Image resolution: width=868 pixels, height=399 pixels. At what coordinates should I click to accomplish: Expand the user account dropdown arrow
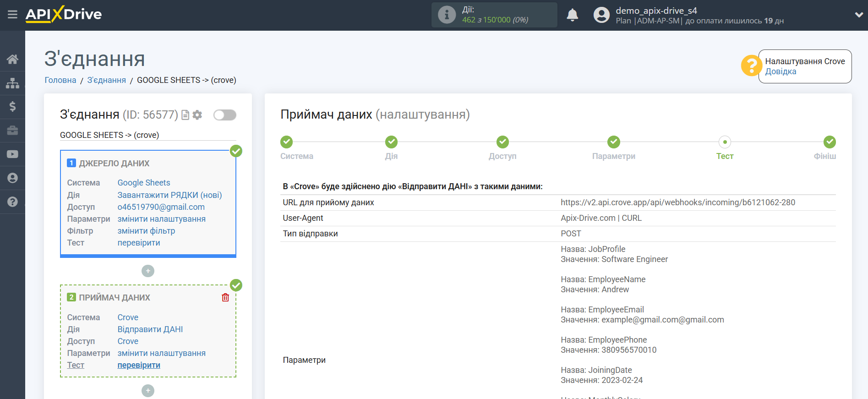pos(858,15)
